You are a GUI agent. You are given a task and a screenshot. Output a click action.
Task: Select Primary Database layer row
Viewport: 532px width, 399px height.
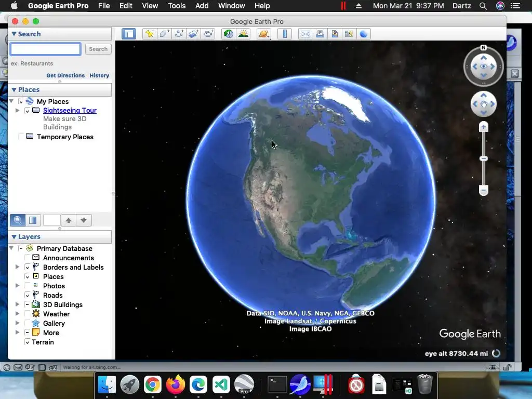coord(64,248)
